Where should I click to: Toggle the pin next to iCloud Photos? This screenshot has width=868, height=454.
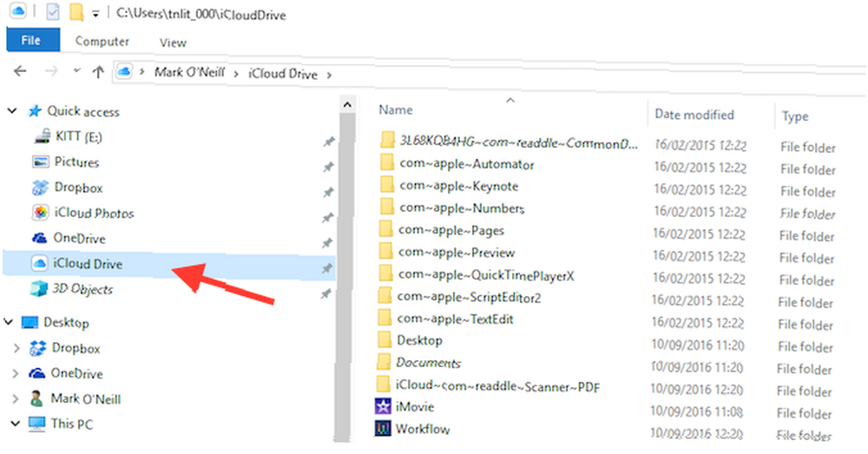pyautogui.click(x=328, y=218)
